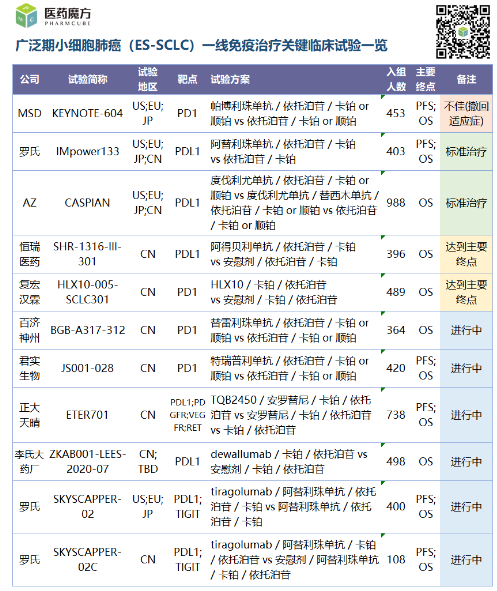
Task: Select the 公司 column header
Action: 30,80
